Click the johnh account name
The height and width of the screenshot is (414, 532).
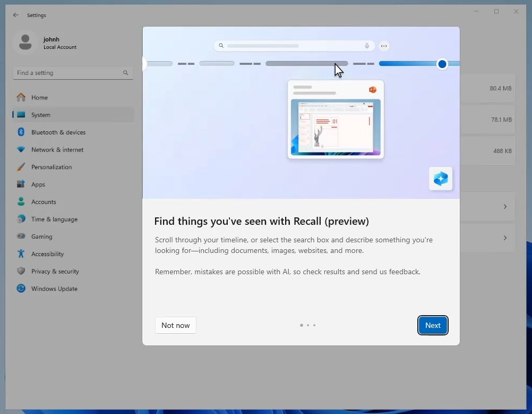tap(51, 39)
